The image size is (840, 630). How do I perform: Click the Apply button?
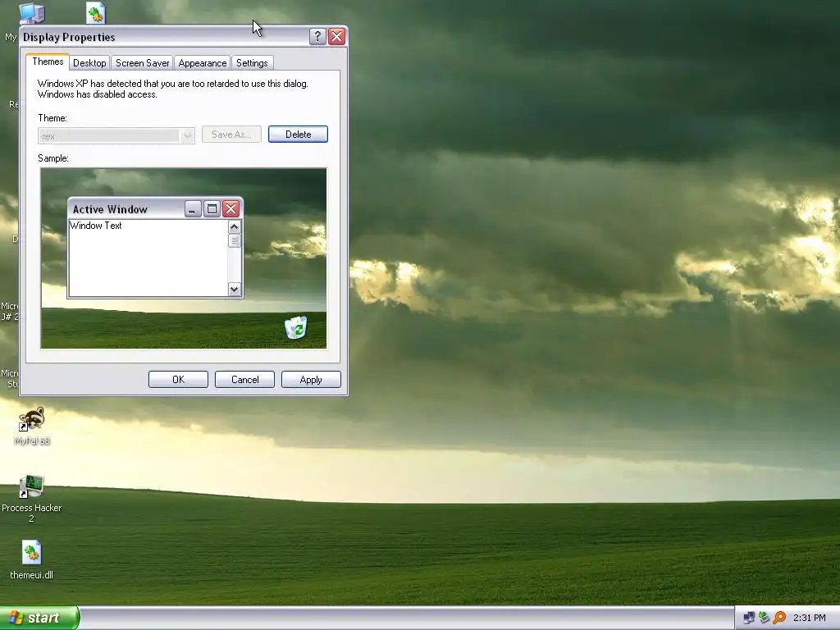[311, 379]
